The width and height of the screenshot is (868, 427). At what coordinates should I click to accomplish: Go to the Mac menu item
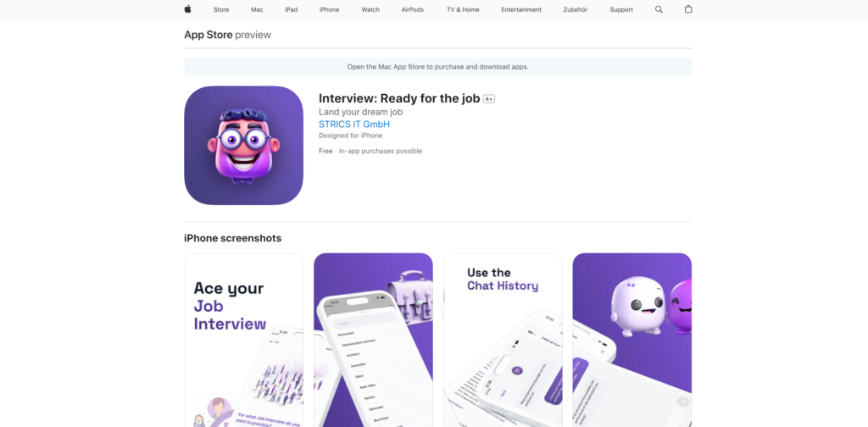[257, 9]
